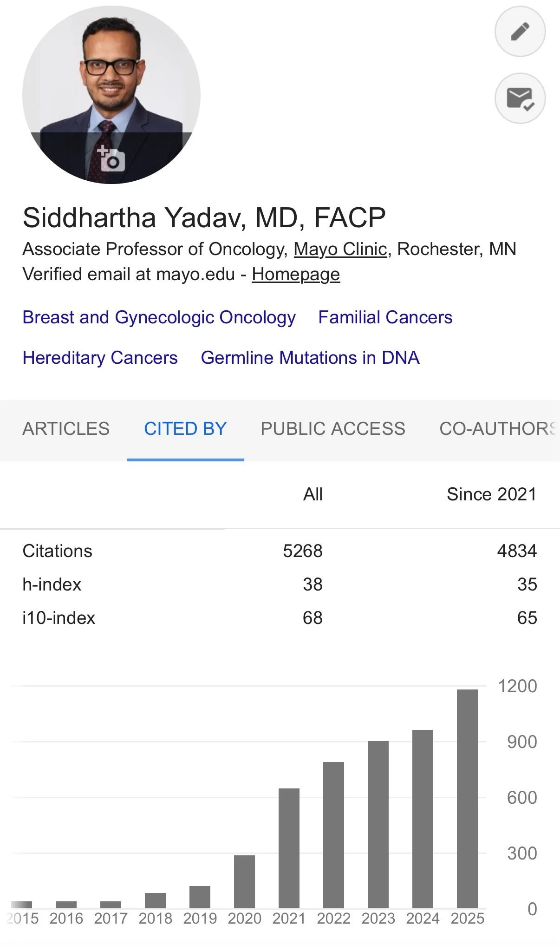Open Germline Mutations in DNA topic
Image resolution: width=560 pixels, height=945 pixels.
point(310,358)
